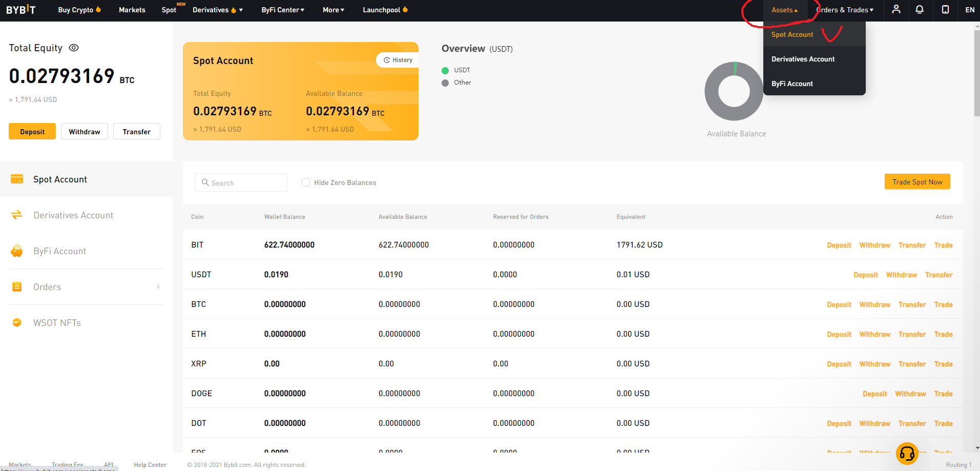980x471 pixels.
Task: Select Derivatives Account in left sidebar
Action: pyautogui.click(x=86, y=215)
